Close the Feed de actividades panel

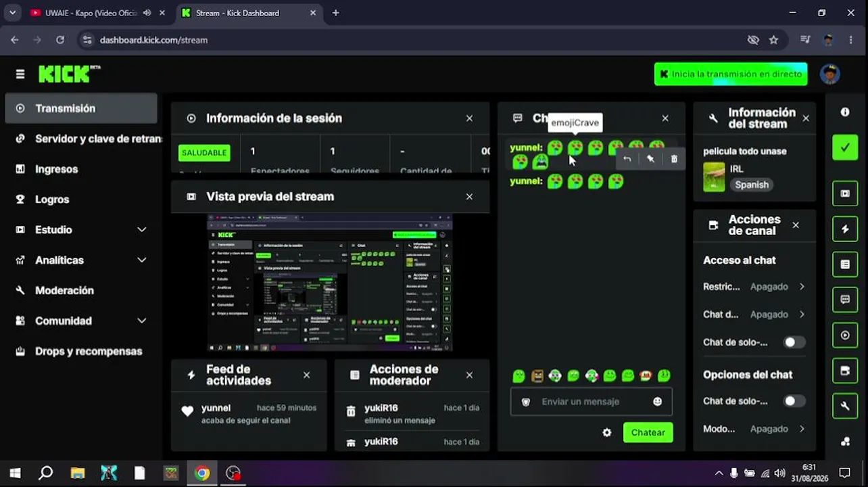[x=306, y=375]
